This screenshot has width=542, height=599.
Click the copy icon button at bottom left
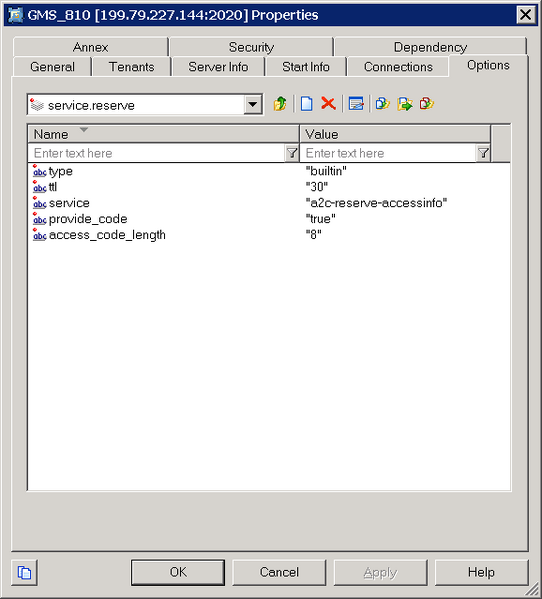pyautogui.click(x=24, y=572)
